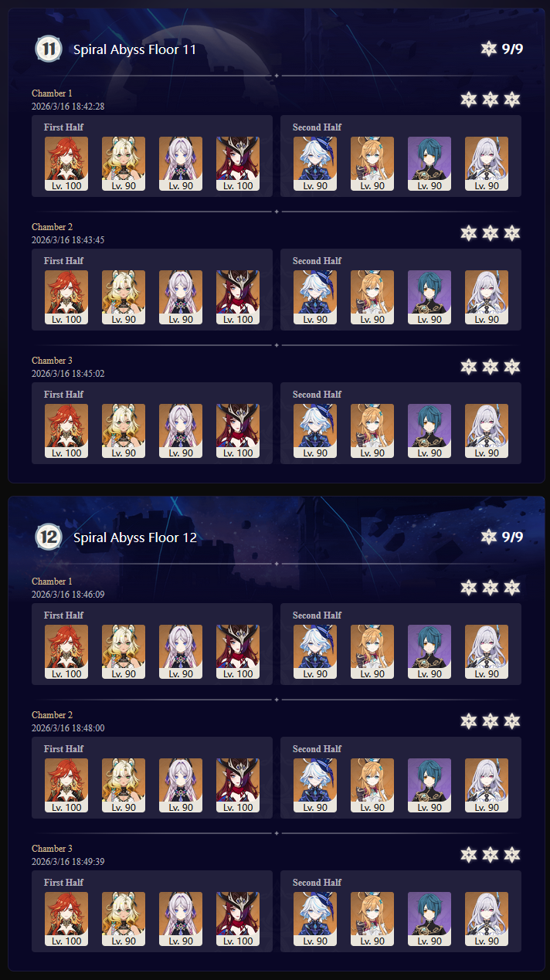The width and height of the screenshot is (550, 980).
Task: Select lavender-haired Lv. 90 character in Floor 12 Chamber 3
Action: point(181,919)
